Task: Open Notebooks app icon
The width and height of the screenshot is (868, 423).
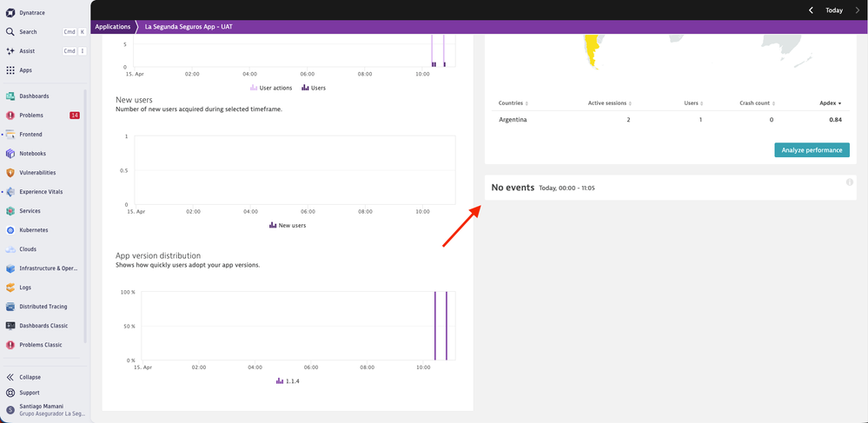Action: coord(10,154)
